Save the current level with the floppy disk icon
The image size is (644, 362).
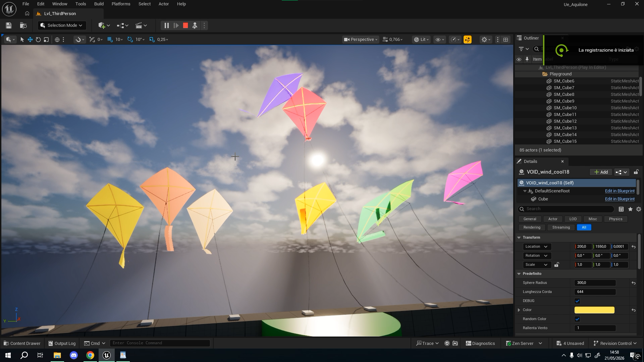point(9,25)
